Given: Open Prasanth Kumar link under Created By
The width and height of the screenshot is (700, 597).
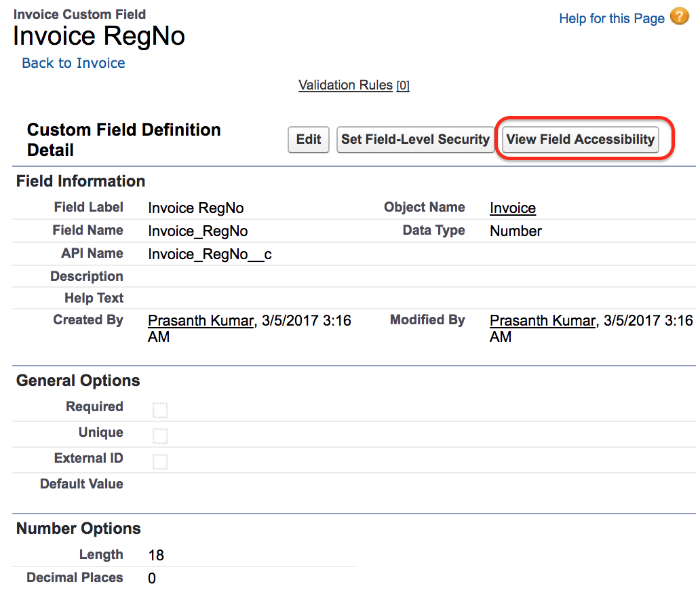Looking at the screenshot, I should coord(201,321).
